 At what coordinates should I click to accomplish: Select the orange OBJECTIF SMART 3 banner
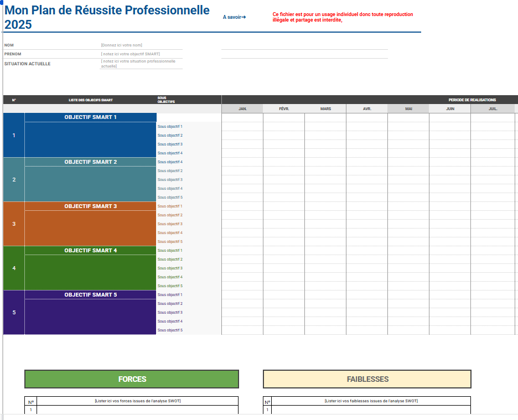tap(90, 206)
